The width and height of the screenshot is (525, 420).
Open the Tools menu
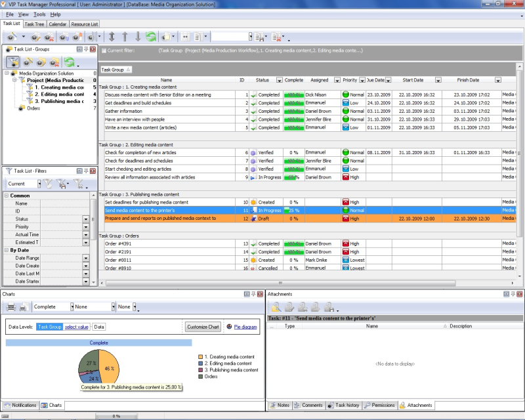pos(39,14)
